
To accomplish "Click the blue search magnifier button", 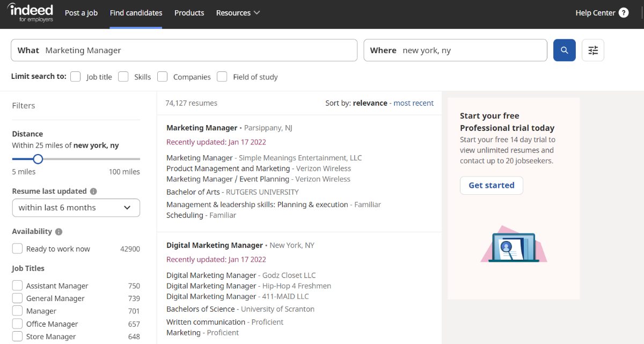I will point(565,50).
